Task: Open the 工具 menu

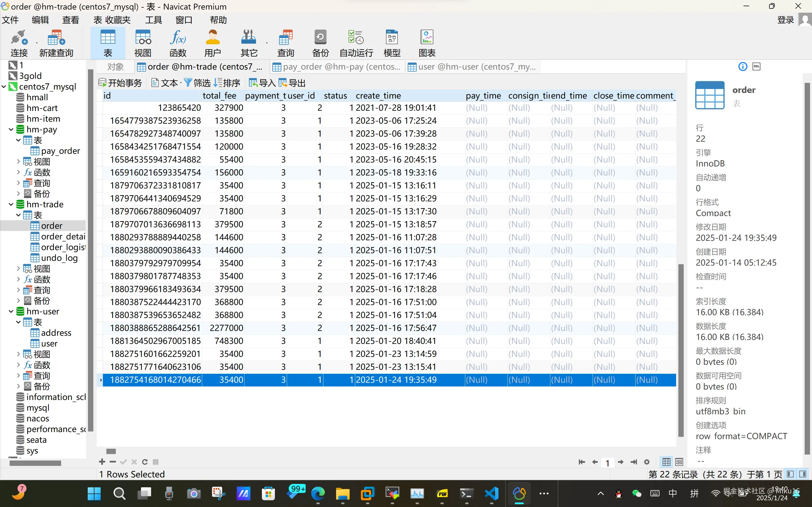Action: (153, 20)
